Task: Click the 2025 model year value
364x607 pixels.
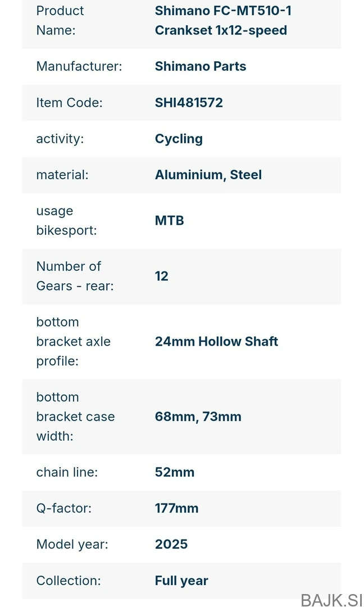Action: 171,544
